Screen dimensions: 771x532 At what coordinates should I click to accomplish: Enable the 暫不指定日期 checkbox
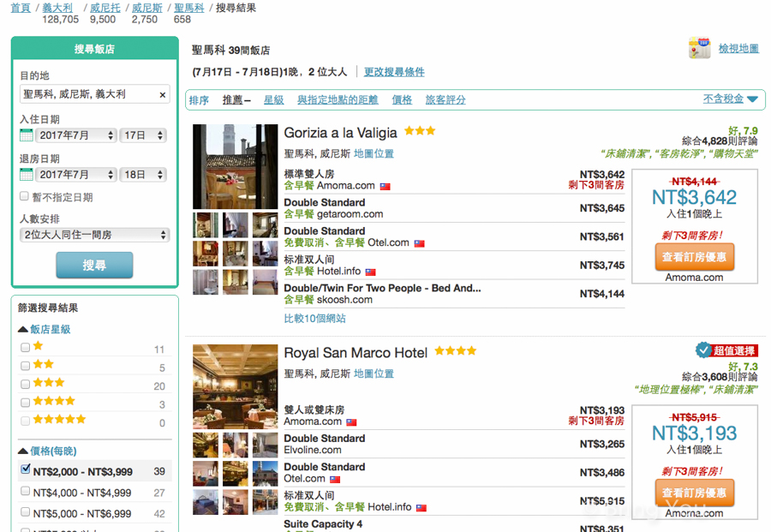(24, 196)
